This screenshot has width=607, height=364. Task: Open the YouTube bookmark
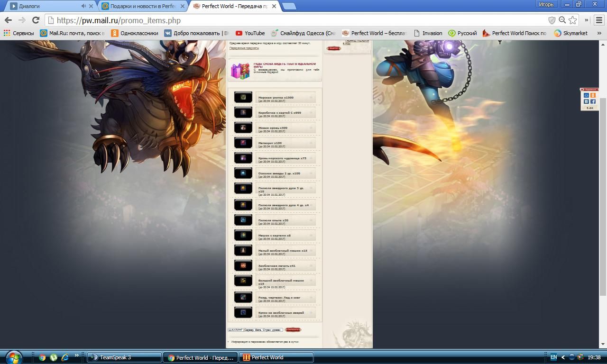250,33
